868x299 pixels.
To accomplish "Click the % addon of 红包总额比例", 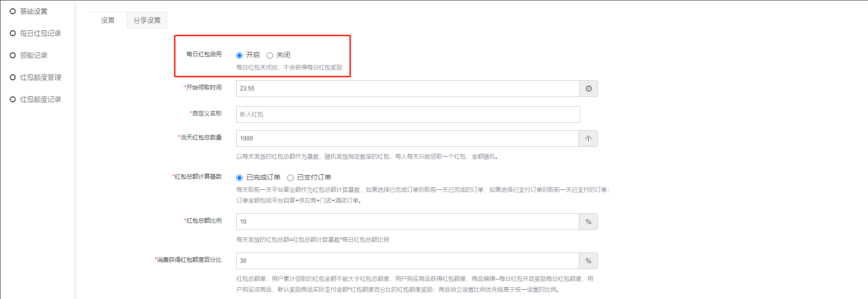I will pos(588,222).
